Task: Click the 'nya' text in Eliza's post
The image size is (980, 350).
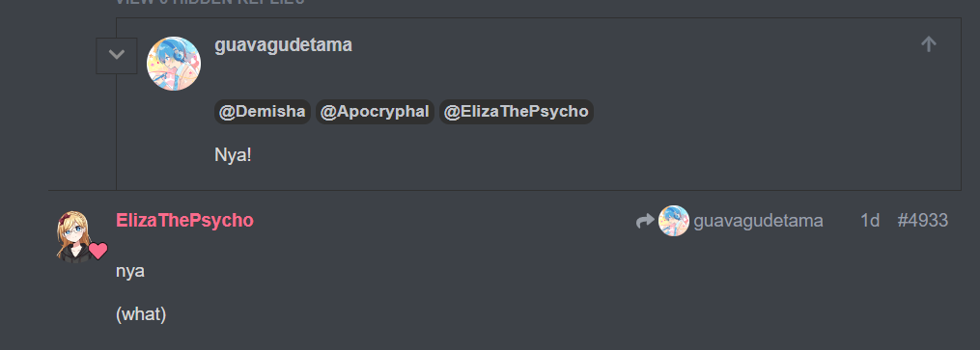Action: (x=130, y=272)
